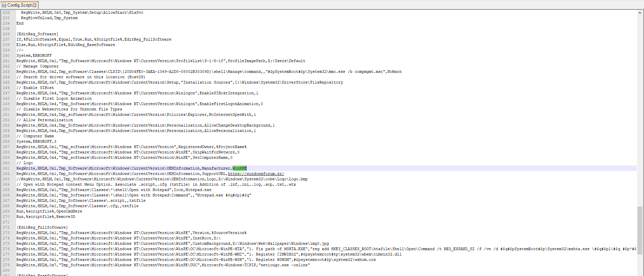644x276 pixels.
Task: Click the CustomBackground img0.jpg line
Action: (172, 243)
